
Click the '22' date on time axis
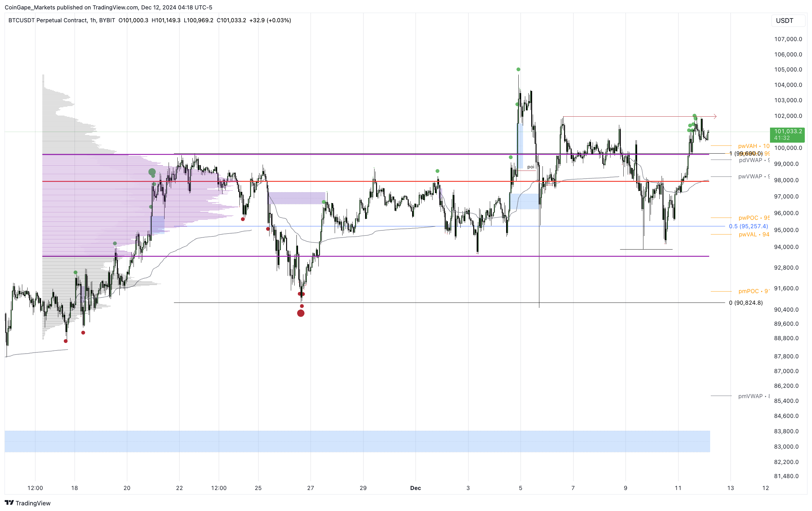click(179, 488)
